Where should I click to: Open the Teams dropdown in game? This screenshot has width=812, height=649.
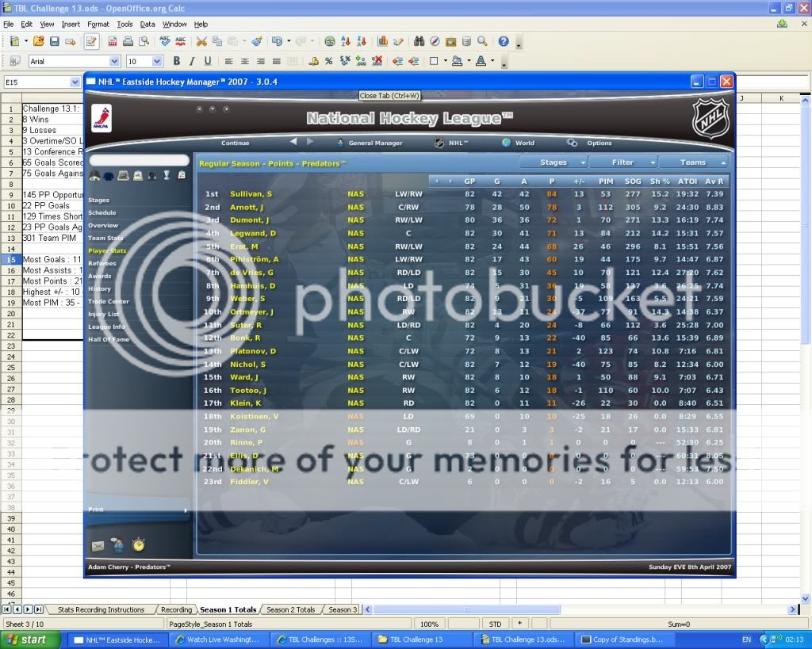point(693,162)
